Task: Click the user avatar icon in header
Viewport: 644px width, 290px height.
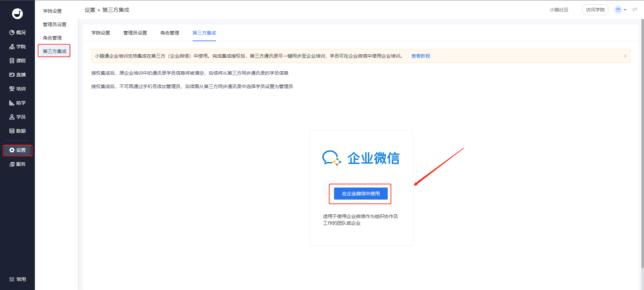Action: point(618,10)
